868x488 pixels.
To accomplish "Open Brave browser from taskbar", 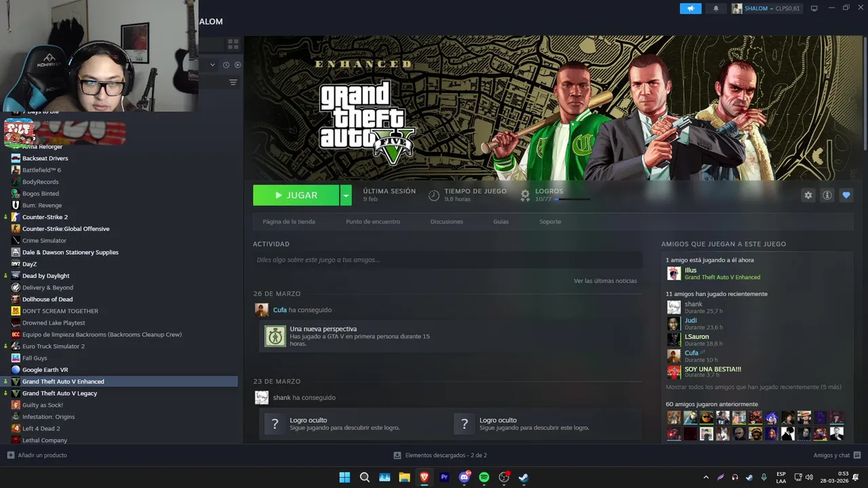I will pos(425,477).
